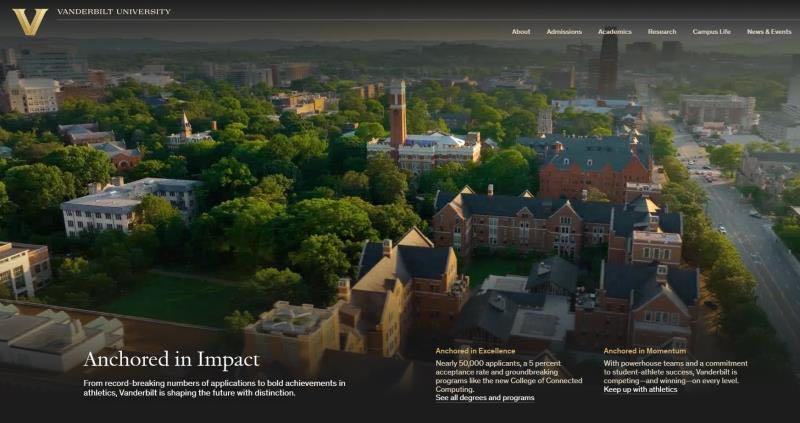Screen dimensions: 800x423
Task: Click the record-breaking applications description paragraph
Action: click(214, 388)
